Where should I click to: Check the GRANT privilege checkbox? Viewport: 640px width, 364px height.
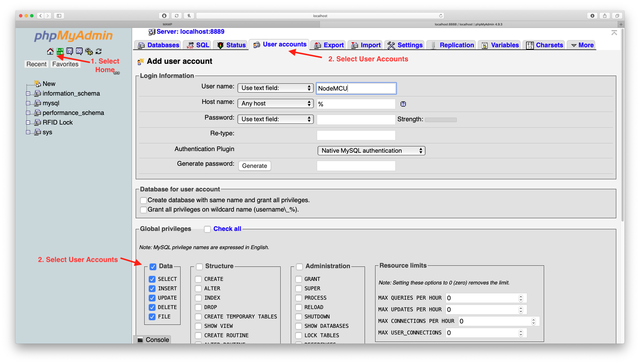point(299,279)
